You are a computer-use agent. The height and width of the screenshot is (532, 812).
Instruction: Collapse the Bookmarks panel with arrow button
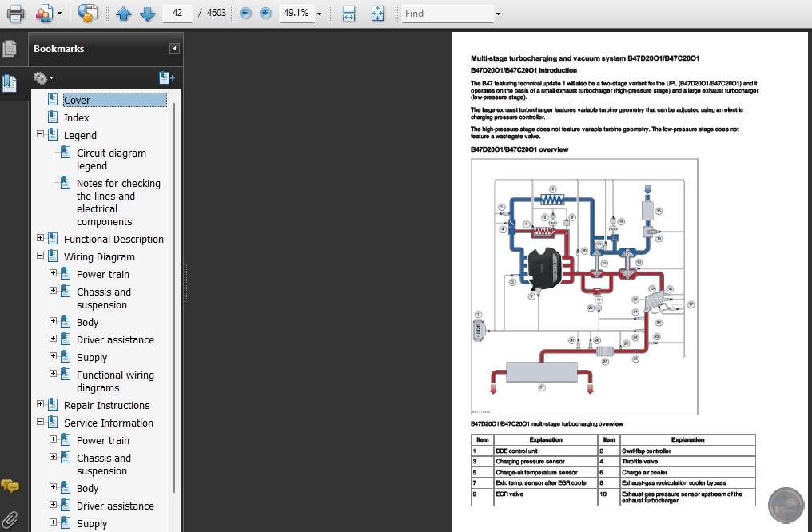174,48
